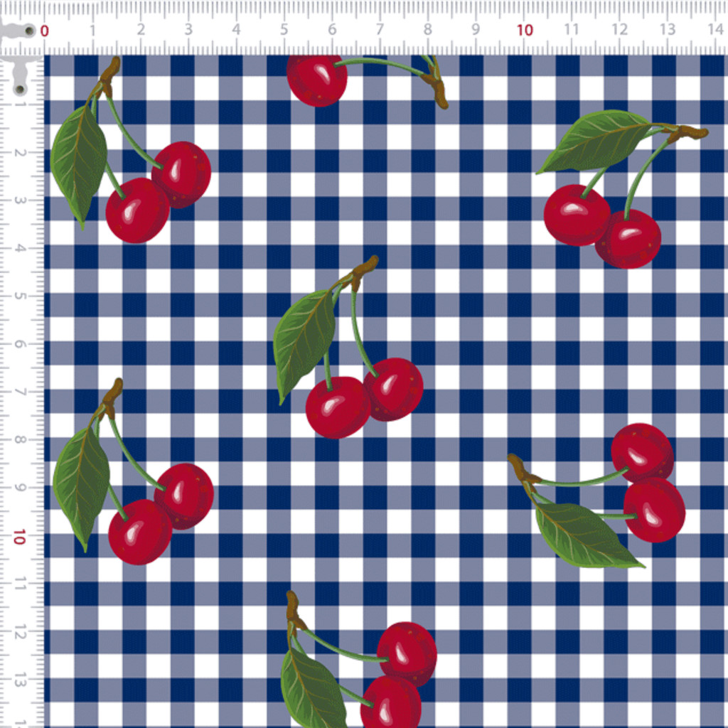Select the bottom-center cherry pair
The width and height of the screenshot is (728, 728).
point(358,659)
